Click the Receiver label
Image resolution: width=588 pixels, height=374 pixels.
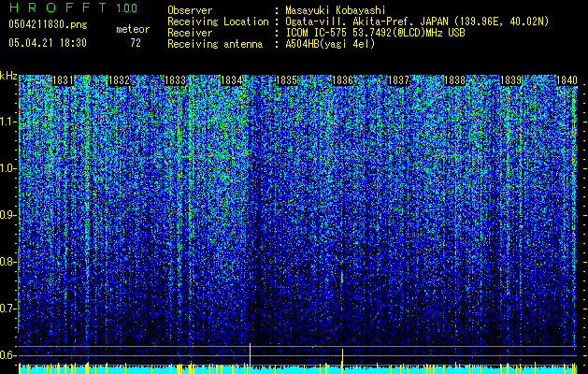pos(190,33)
